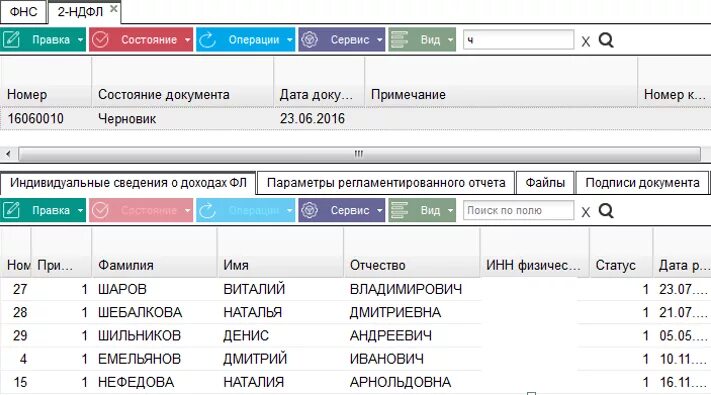Click the upper Состояние checkmark icon
711x395 pixels.
(x=100, y=40)
